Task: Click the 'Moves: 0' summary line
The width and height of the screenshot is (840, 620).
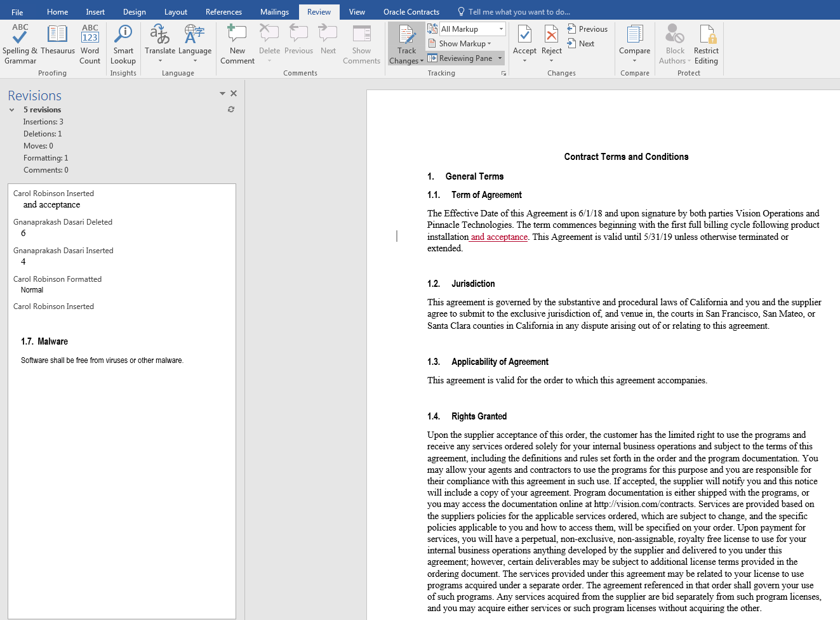Action: pyautogui.click(x=38, y=146)
